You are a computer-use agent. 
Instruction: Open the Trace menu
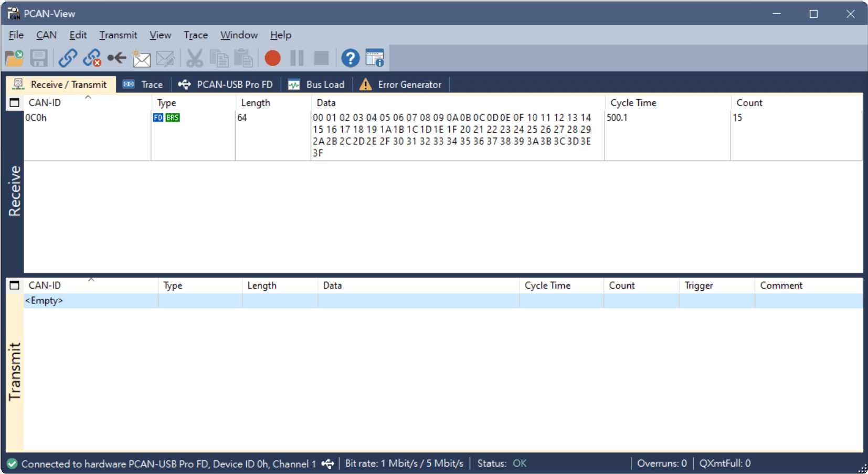tap(196, 35)
